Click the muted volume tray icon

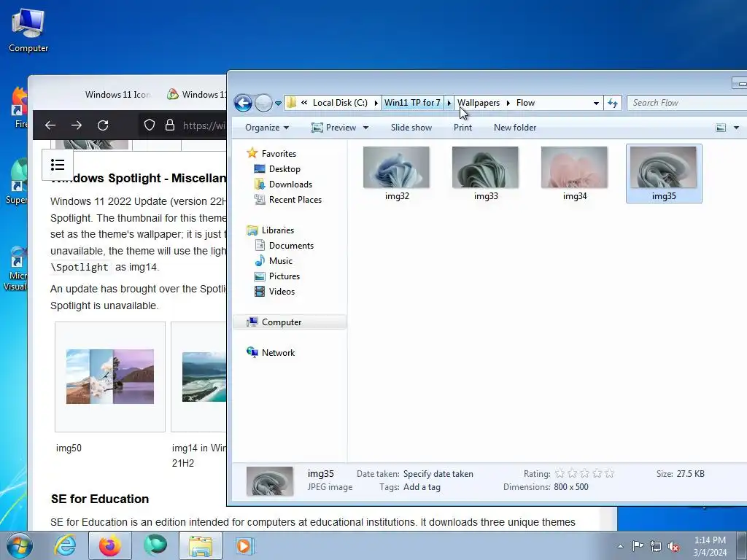[673, 546]
